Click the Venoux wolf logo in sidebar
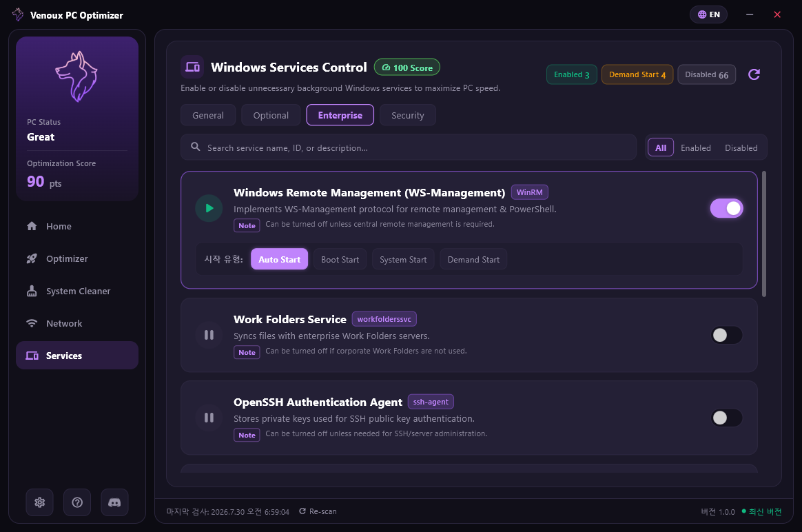Image resolution: width=802 pixels, height=532 pixels. point(76,76)
